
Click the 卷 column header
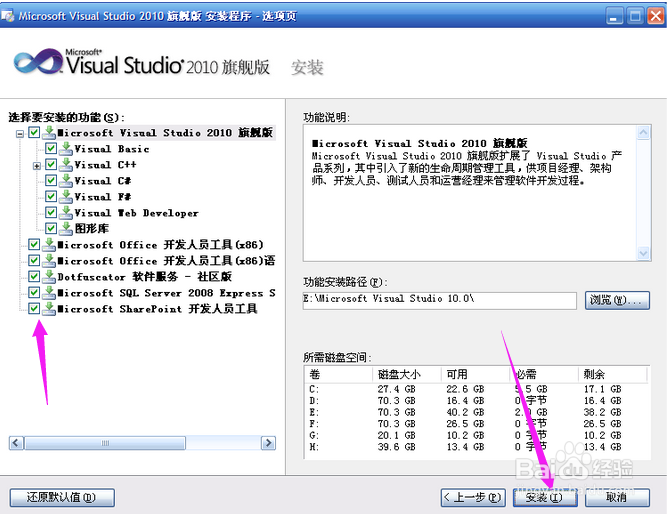pyautogui.click(x=339, y=374)
